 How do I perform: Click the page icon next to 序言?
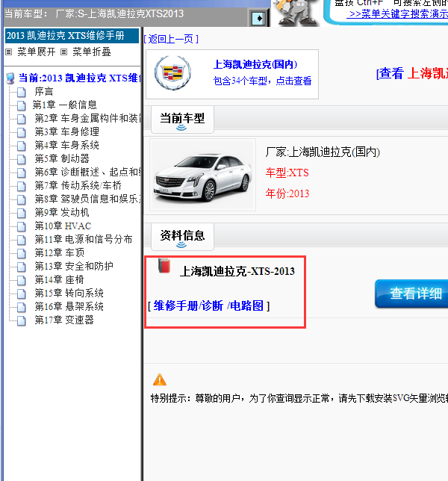21,92
